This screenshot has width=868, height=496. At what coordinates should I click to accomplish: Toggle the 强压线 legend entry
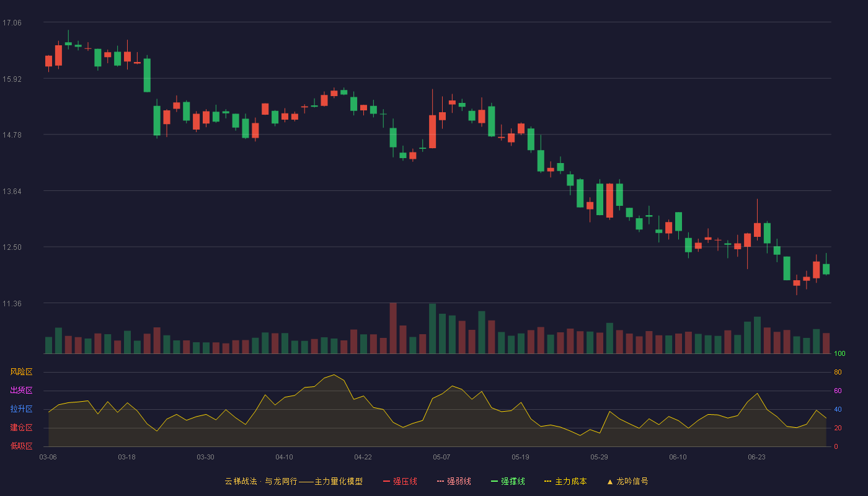click(x=400, y=481)
